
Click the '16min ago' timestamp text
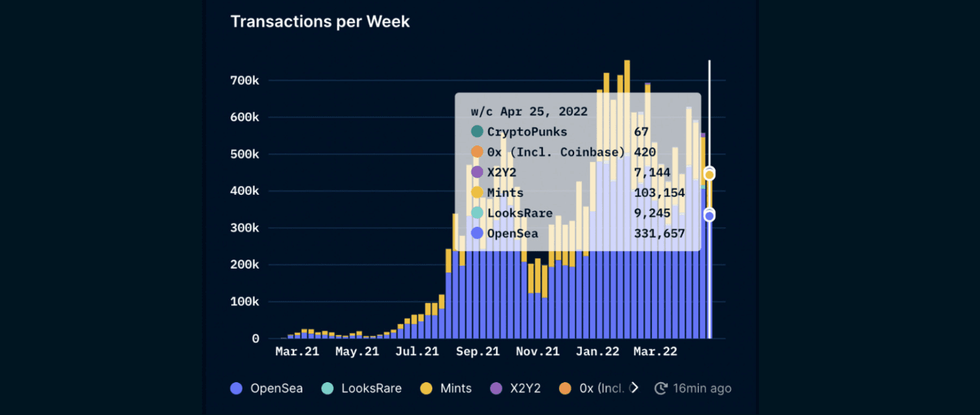click(x=702, y=389)
